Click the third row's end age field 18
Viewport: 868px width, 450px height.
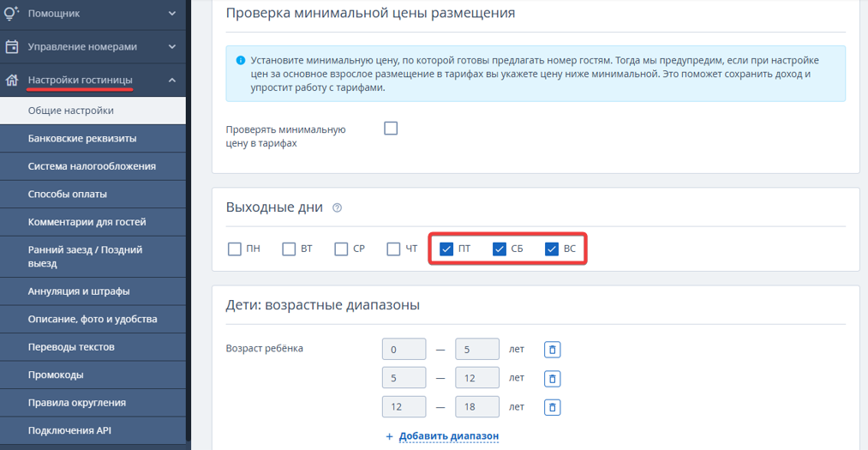click(477, 407)
